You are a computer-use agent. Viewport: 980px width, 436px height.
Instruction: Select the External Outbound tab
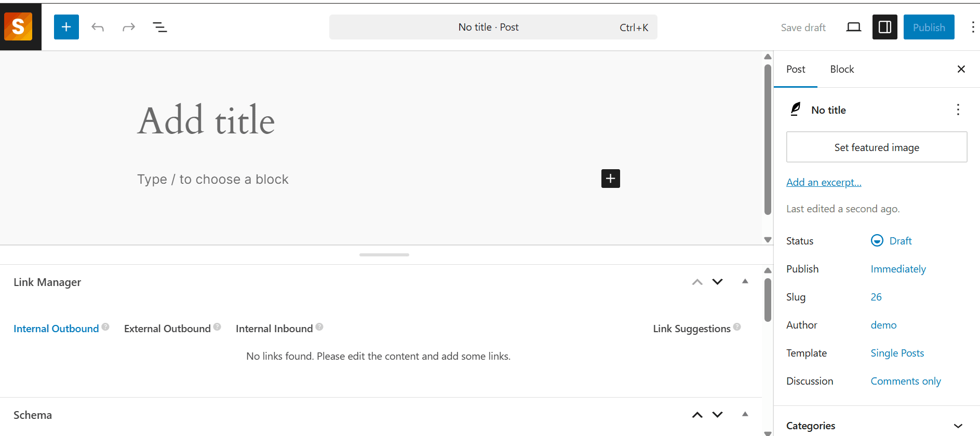167,329
